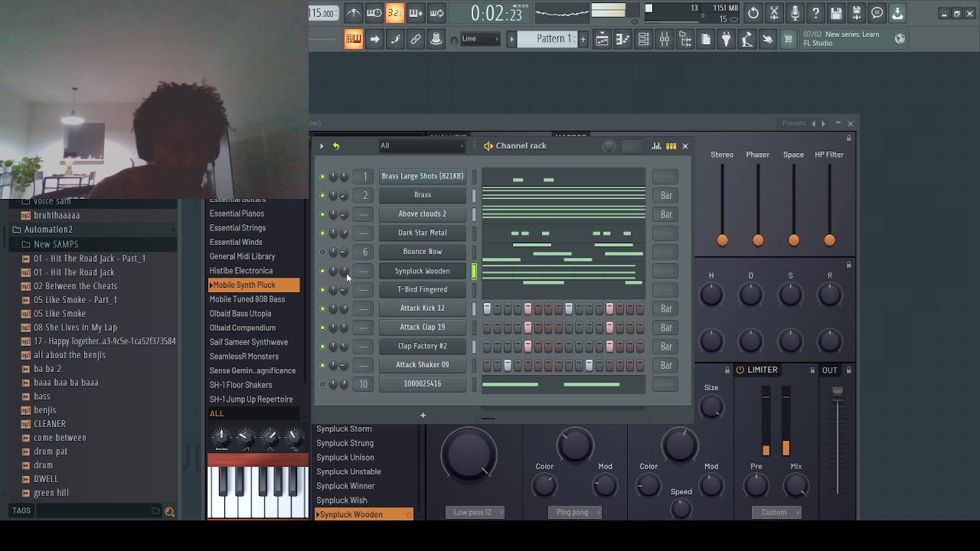Open the graph editor in Channel rack
The height and width of the screenshot is (551, 980).
tap(656, 146)
